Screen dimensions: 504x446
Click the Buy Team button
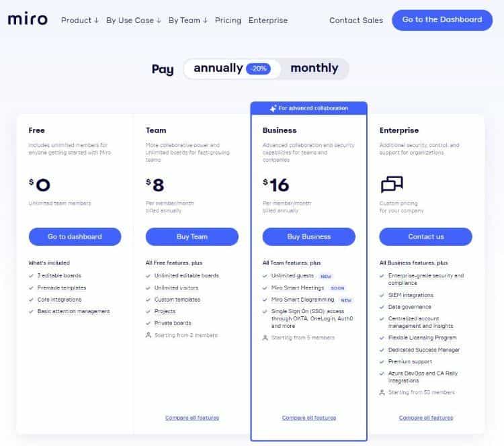(x=192, y=236)
